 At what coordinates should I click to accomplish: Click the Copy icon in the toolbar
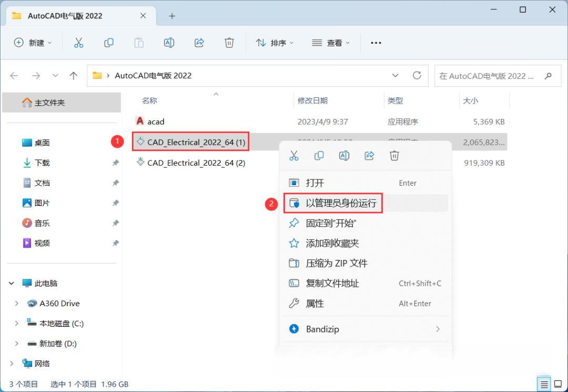point(109,43)
